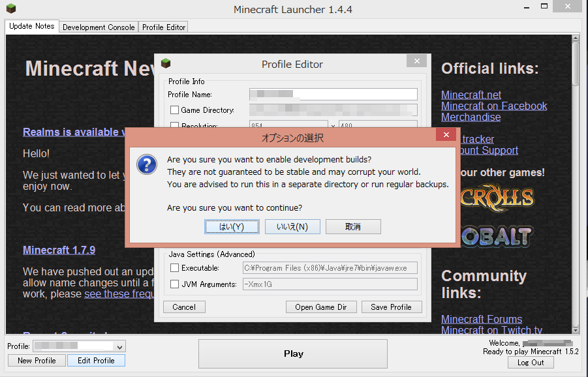Click the 'Java Settings (Advanced)' group label
The width and height of the screenshot is (588, 377).
211,254
